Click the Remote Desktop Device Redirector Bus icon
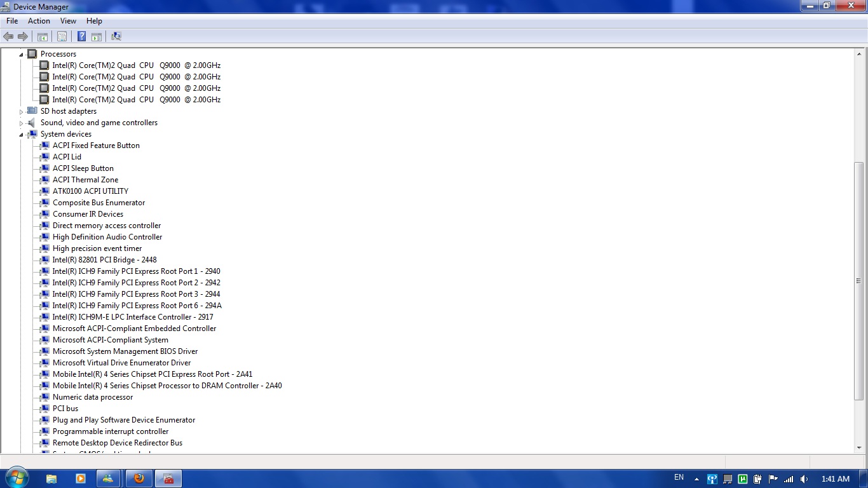 point(44,443)
